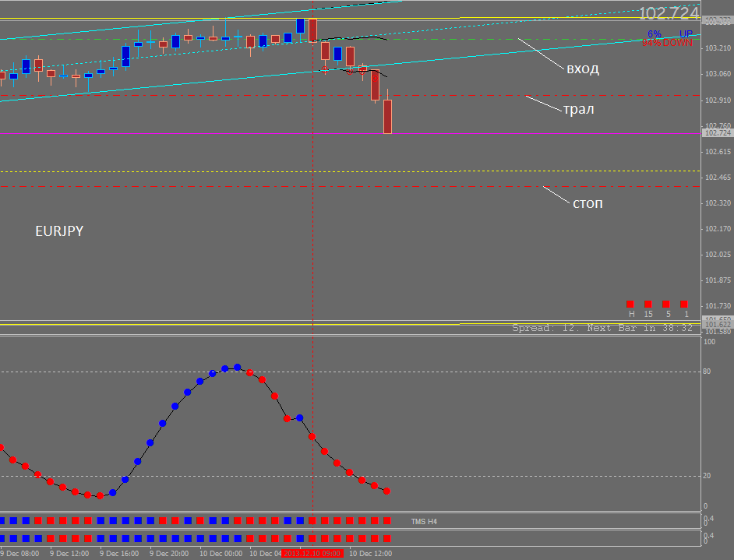Viewport: 734px width, 560px height.
Task: Click the "10 Dec 12:00" time axis label
Action: coord(371,554)
